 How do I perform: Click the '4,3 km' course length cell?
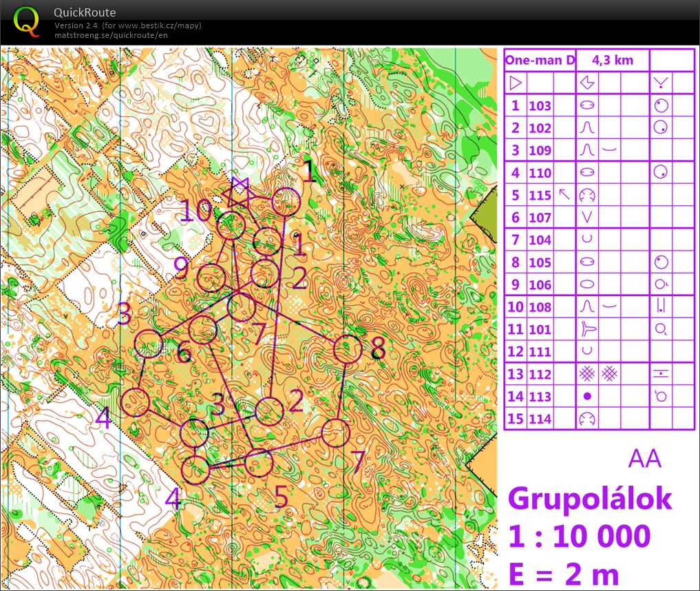[x=612, y=60]
